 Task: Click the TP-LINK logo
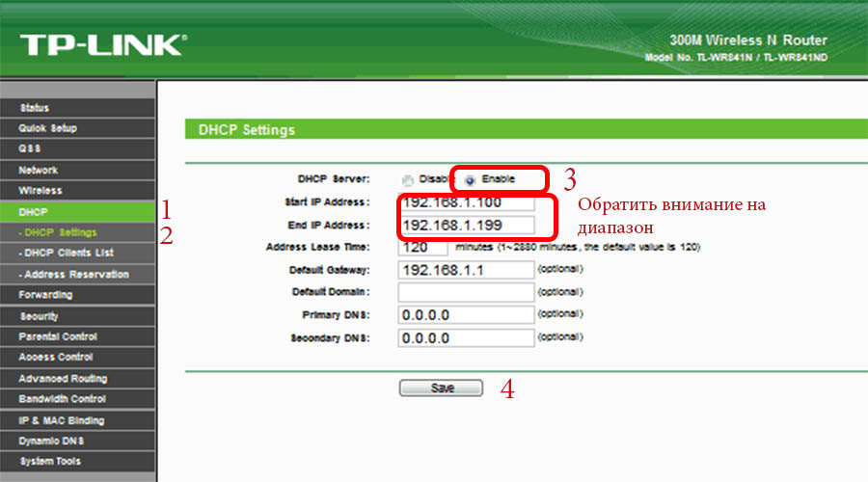click(x=102, y=43)
